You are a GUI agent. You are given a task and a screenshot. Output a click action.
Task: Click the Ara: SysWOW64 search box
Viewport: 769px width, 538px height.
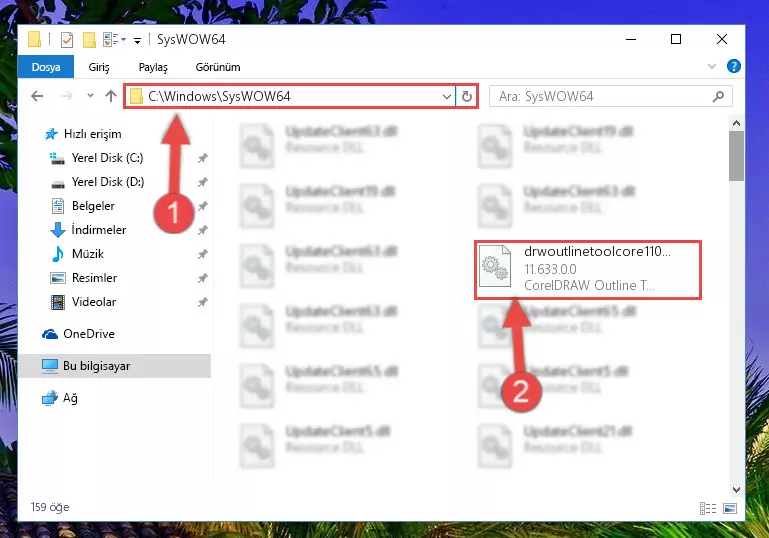coord(611,96)
